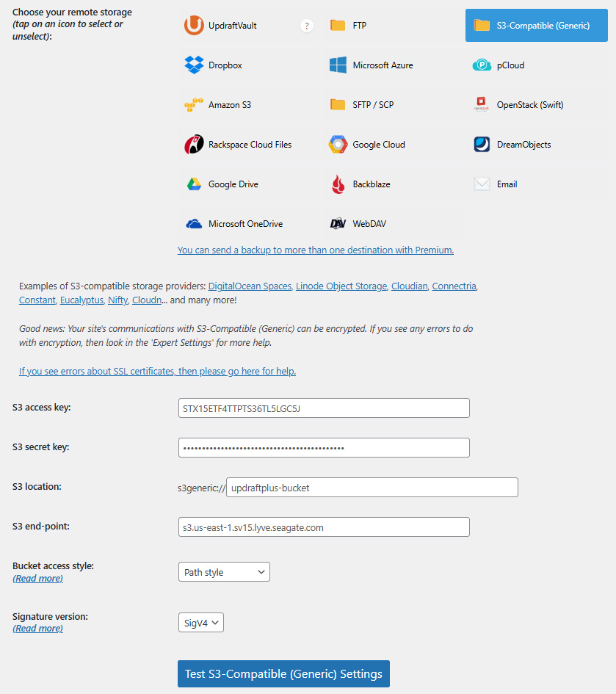The image size is (616, 694).
Task: Select the pCloud storage icon
Action: click(x=482, y=65)
